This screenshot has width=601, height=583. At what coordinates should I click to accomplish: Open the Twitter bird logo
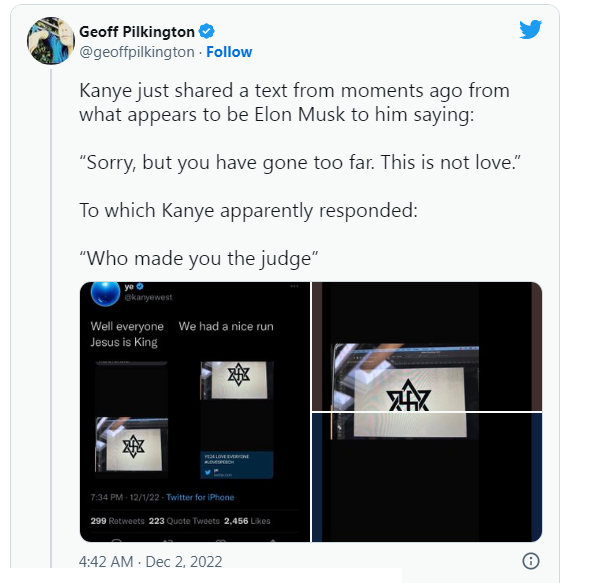(x=530, y=29)
